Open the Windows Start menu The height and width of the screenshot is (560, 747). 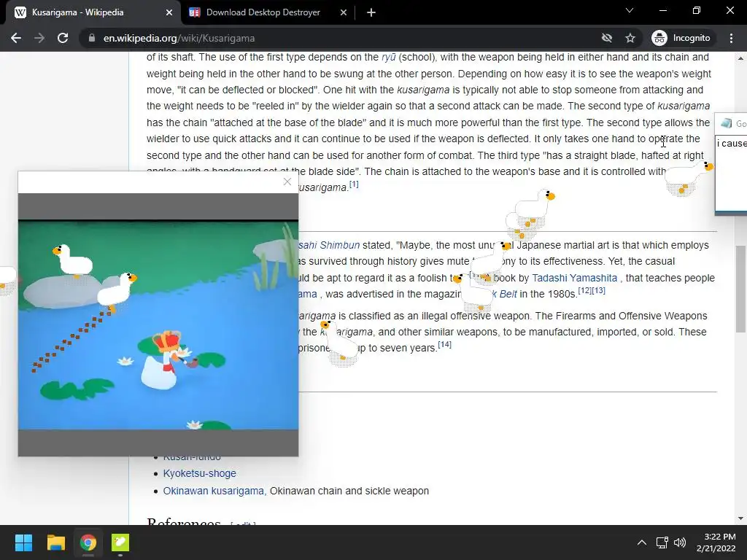23,542
